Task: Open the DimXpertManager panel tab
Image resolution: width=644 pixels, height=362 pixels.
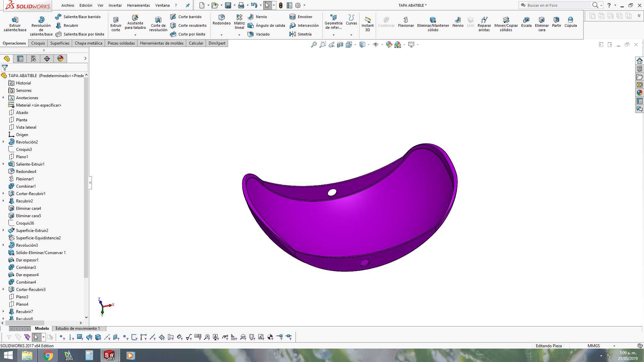Action: (47, 59)
